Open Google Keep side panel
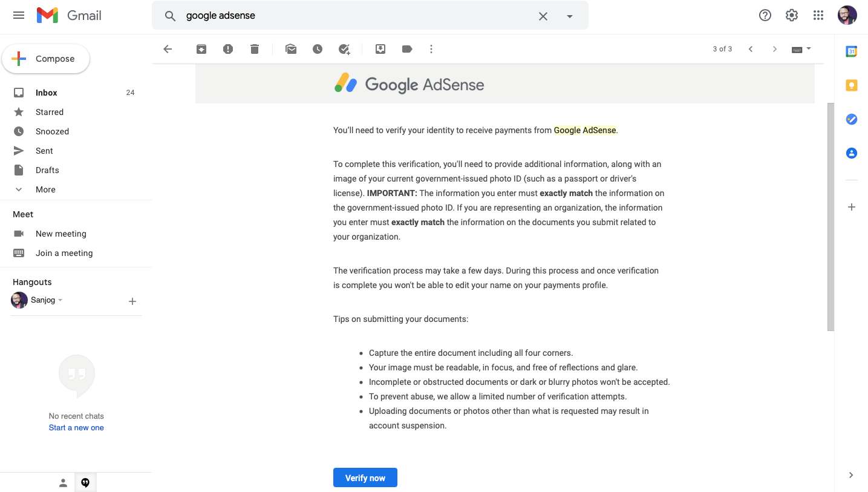The image size is (868, 492). point(852,85)
